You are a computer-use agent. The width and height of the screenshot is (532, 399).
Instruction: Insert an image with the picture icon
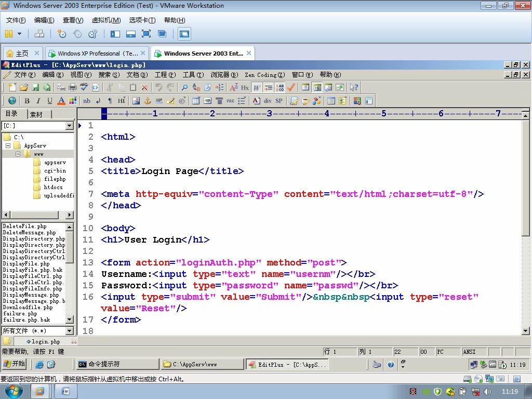pyautogui.click(x=136, y=101)
